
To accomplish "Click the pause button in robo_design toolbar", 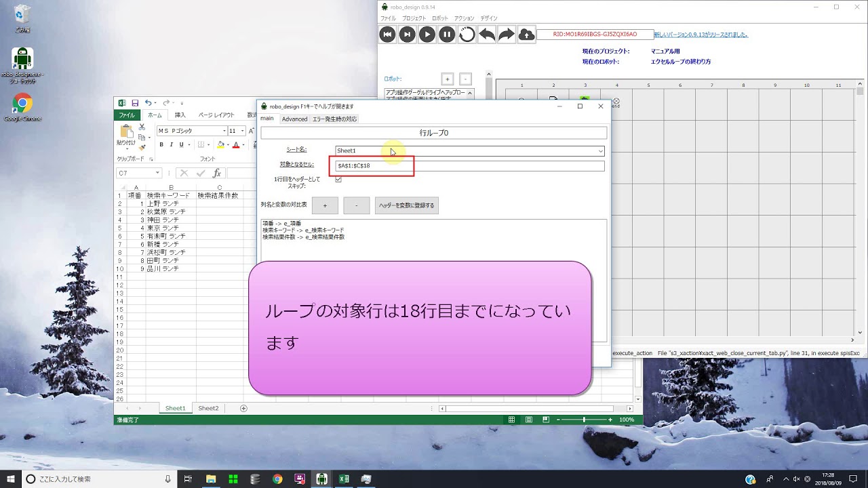I will pos(447,35).
